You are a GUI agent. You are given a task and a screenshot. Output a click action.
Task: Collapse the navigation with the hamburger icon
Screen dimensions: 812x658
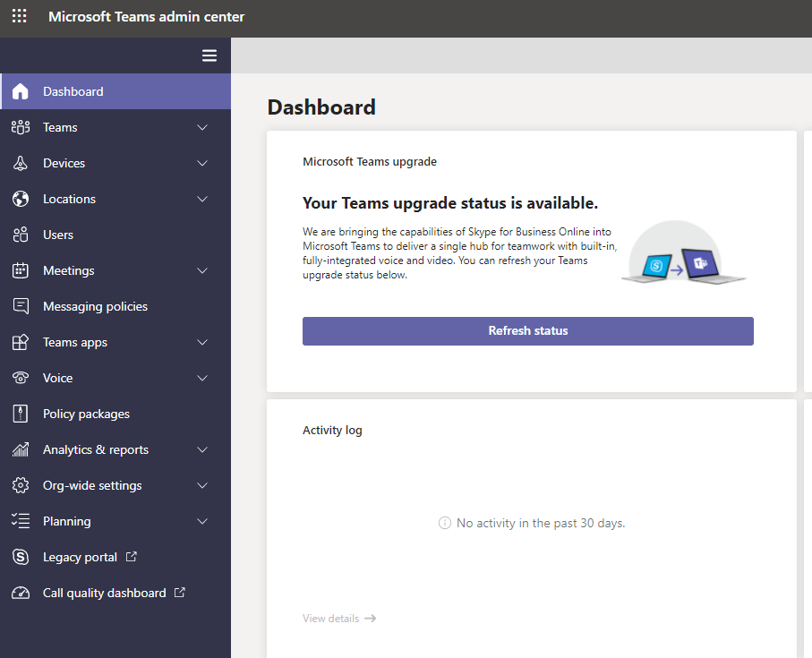[209, 56]
